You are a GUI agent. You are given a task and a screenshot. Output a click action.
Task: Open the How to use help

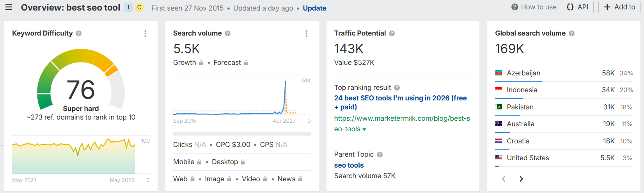click(534, 7)
